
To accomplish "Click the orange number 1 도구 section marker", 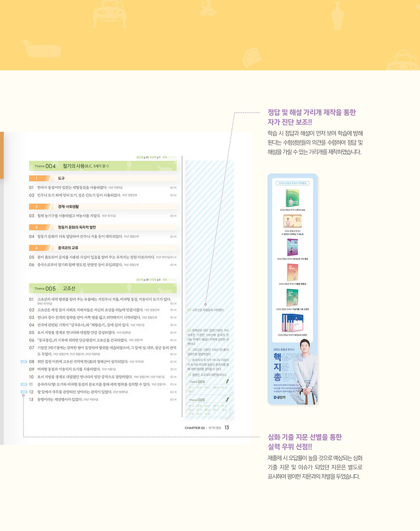I will click(39, 178).
